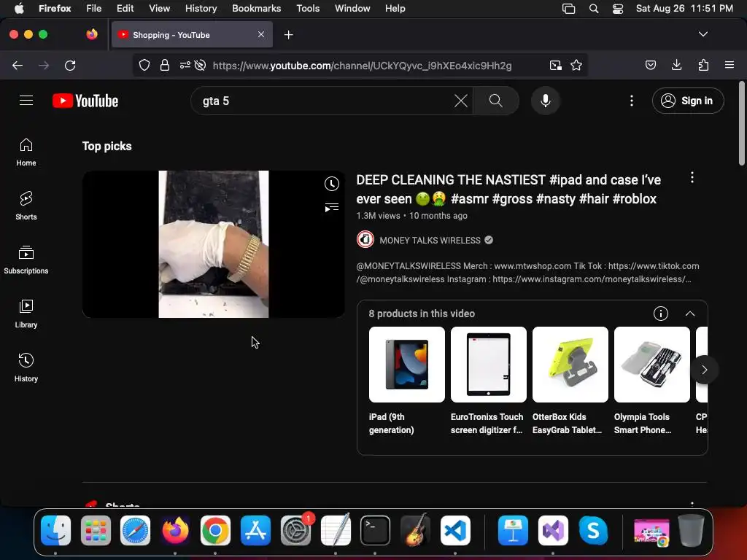Viewport: 747px width, 560px height.
Task: Open the tracking protection shield icon
Action: tap(144, 65)
